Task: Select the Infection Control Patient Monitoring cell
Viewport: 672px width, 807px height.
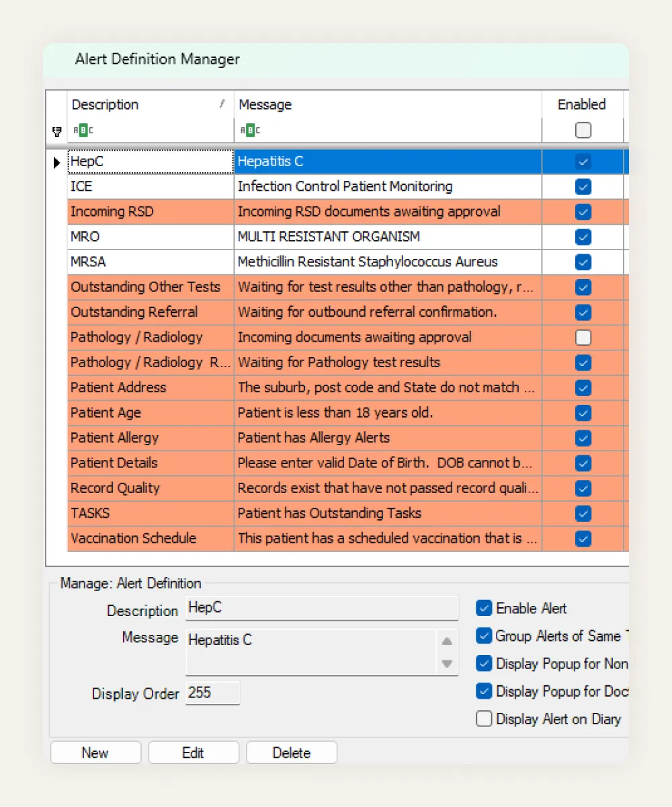Action: tap(388, 186)
